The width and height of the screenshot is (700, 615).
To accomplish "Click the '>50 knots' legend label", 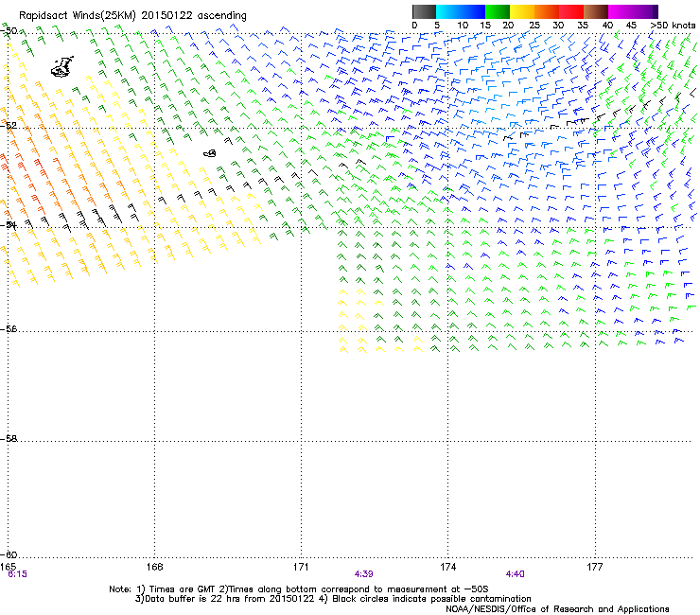I will [x=673, y=26].
